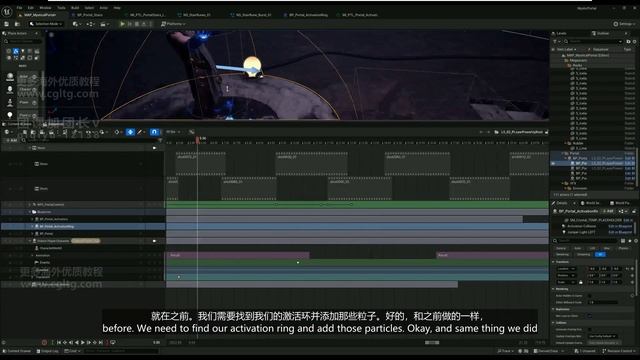Click the Sequencer Play forward button
This screenshot has height=360, width=640.
83,342
